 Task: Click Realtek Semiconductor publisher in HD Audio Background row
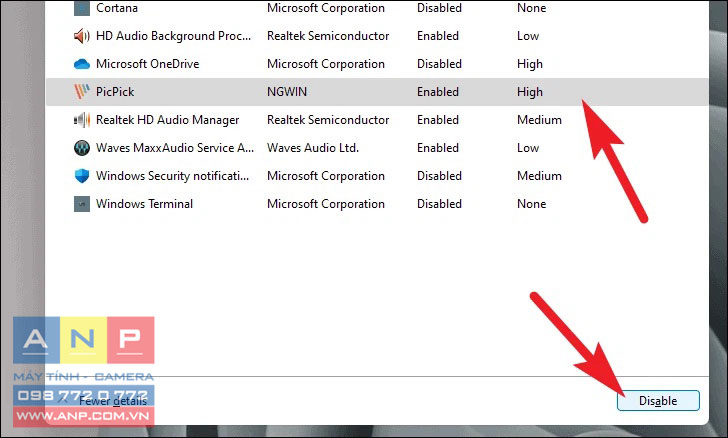pyautogui.click(x=328, y=36)
